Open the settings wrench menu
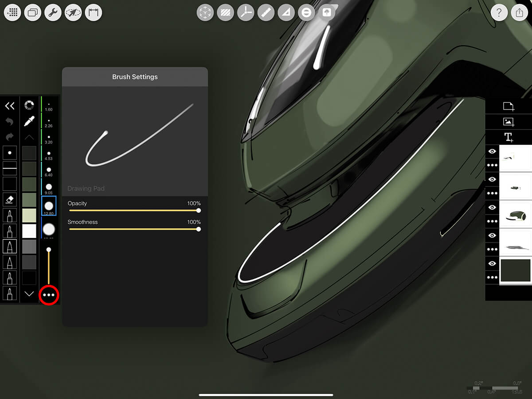The height and width of the screenshot is (399, 532). pyautogui.click(x=53, y=12)
